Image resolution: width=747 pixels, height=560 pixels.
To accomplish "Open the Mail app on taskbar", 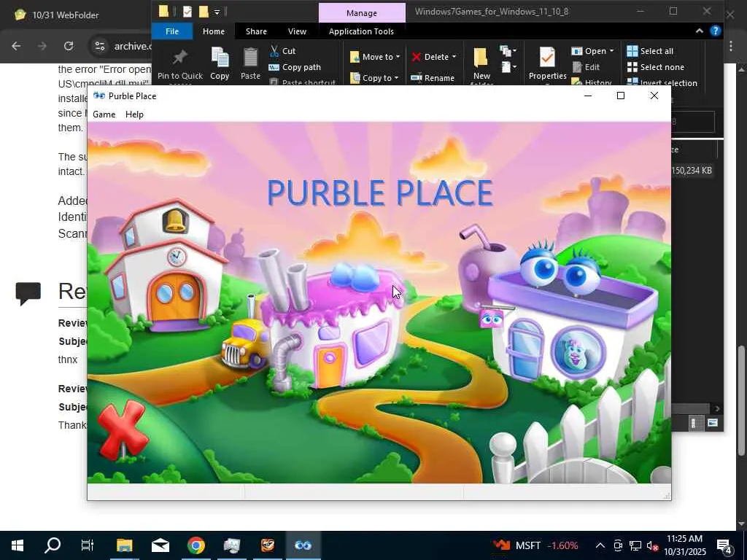I will [160, 545].
